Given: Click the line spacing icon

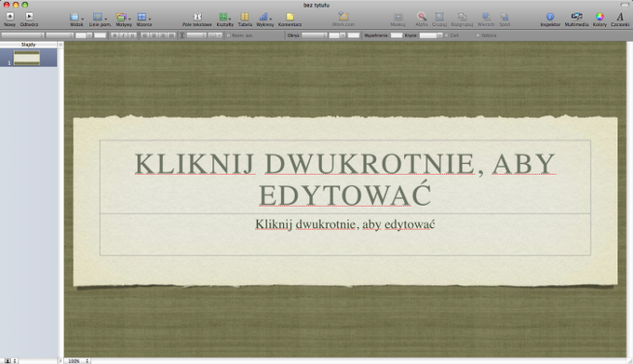Looking at the screenshot, I should [x=182, y=35].
